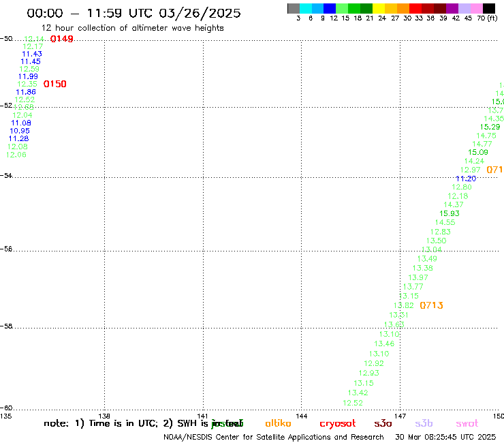Click the cryosat satellite legend label
This screenshot has width=504, height=443.
point(338,423)
